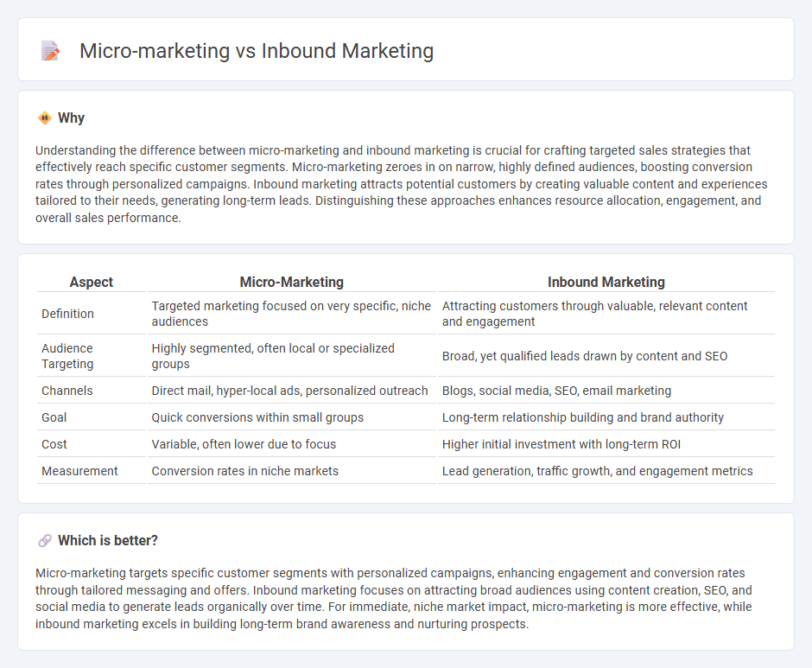812x668 pixels.
Task: Select the Measurement row label
Action: 79,471
